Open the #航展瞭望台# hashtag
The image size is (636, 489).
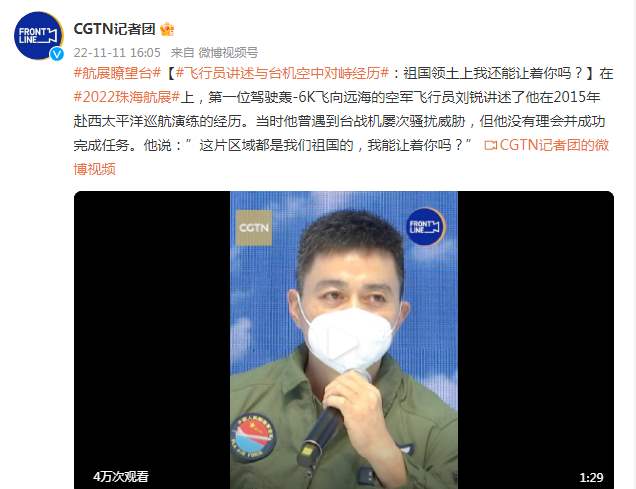118,73
